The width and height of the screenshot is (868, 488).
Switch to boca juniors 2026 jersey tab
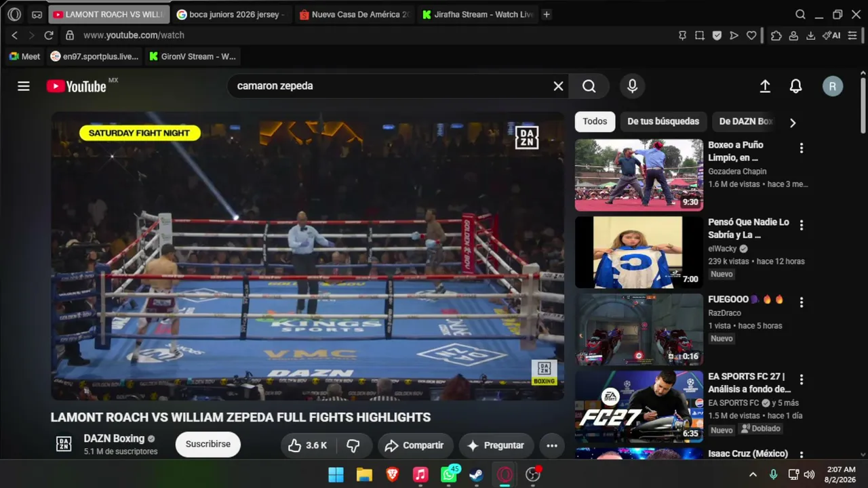click(x=231, y=14)
